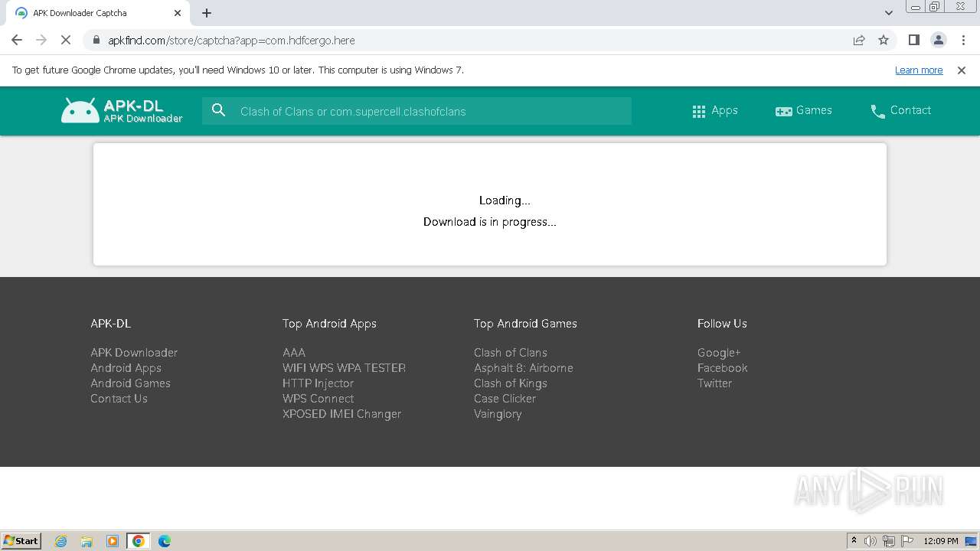Viewport: 980px width, 551px height.
Task: Open Google+ follow link
Action: (719, 353)
